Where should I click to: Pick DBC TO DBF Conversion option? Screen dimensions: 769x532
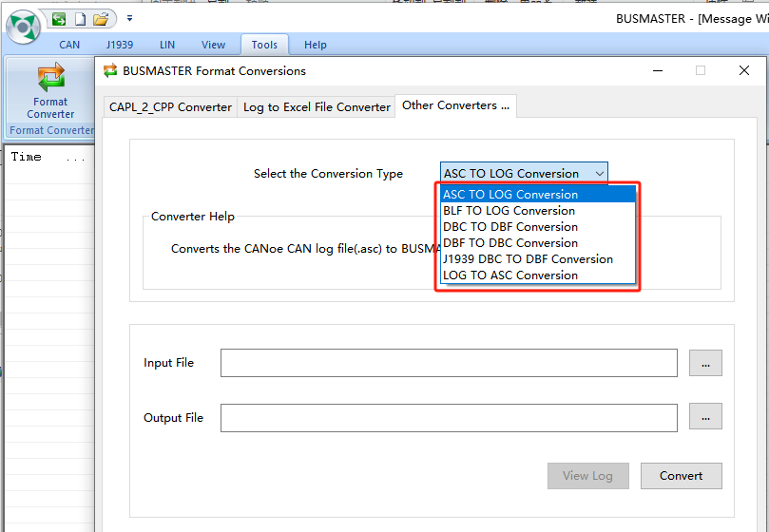(538, 226)
